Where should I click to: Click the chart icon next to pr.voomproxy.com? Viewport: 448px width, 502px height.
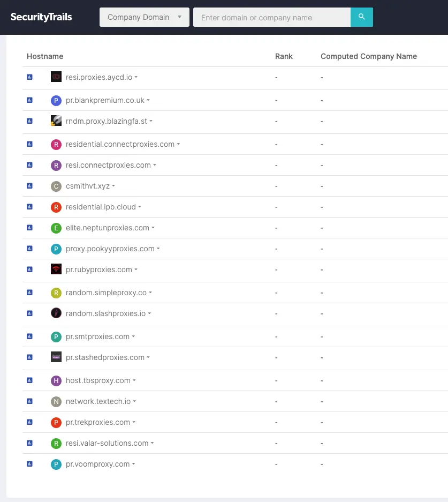pos(29,464)
